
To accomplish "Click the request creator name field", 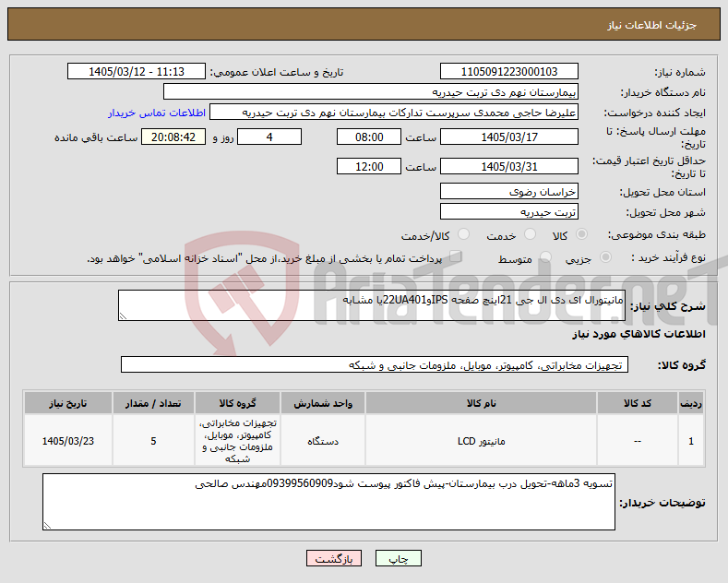I will pyautogui.click(x=394, y=113).
